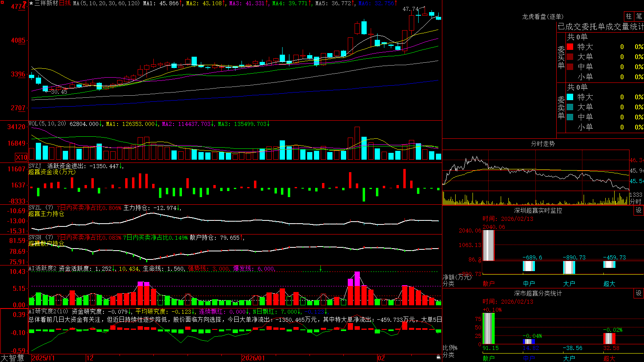Click the SVZL (7) indicator label

point(41,208)
